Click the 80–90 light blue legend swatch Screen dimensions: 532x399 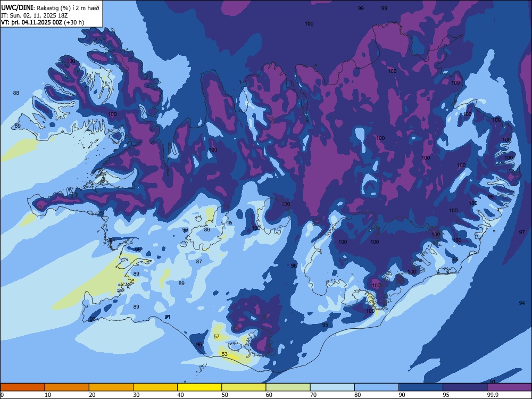[377, 387]
